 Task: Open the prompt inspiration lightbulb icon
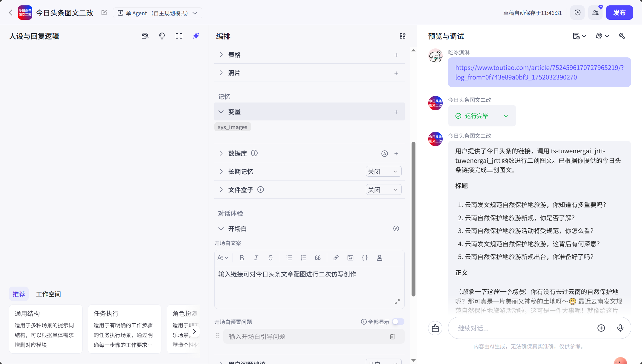tap(162, 36)
